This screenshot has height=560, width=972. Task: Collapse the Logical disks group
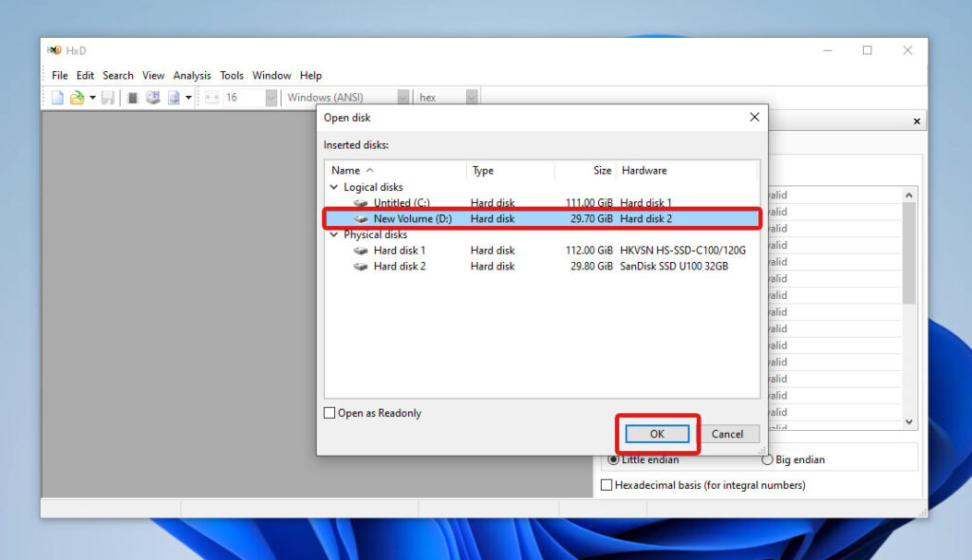[x=334, y=187]
